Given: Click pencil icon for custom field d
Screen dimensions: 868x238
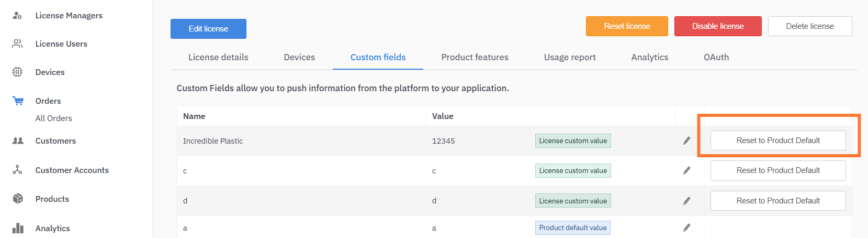Looking at the screenshot, I should [x=686, y=201].
